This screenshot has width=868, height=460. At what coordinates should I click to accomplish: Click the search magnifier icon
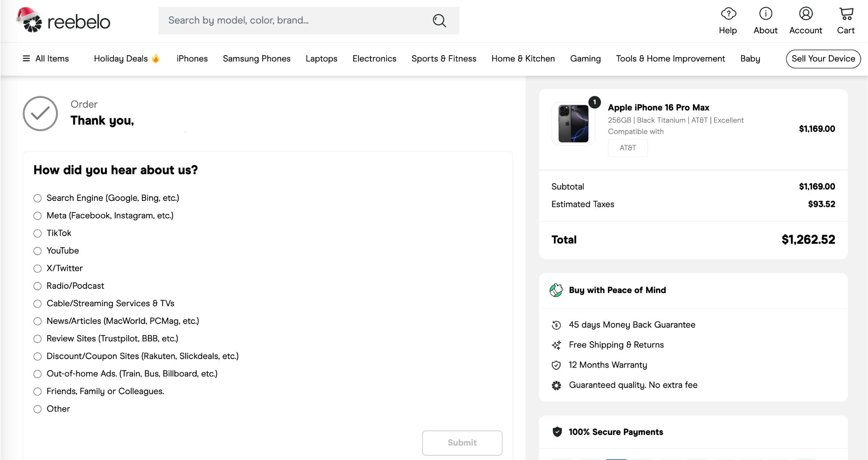click(440, 20)
